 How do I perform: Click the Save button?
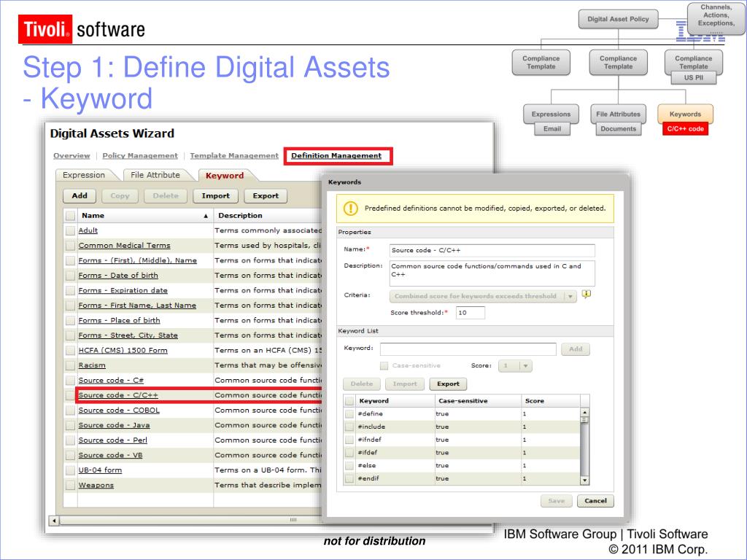pyautogui.click(x=557, y=501)
